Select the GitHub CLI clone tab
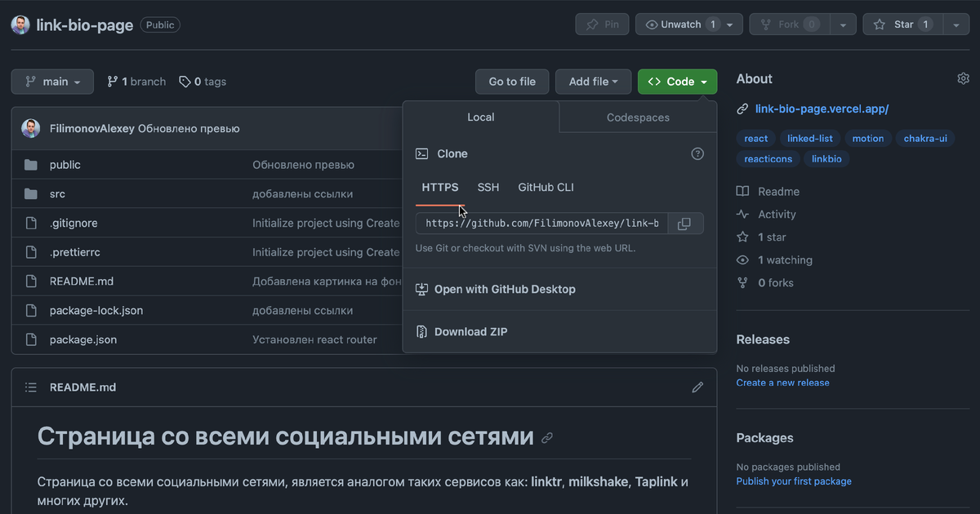This screenshot has width=980, height=514. pyautogui.click(x=546, y=188)
